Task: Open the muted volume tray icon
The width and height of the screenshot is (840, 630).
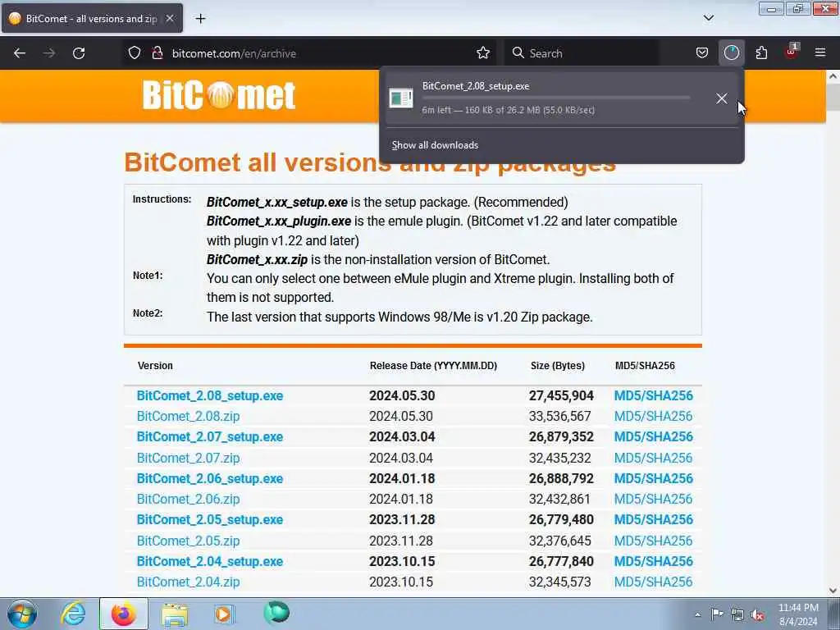Action: 757,614
